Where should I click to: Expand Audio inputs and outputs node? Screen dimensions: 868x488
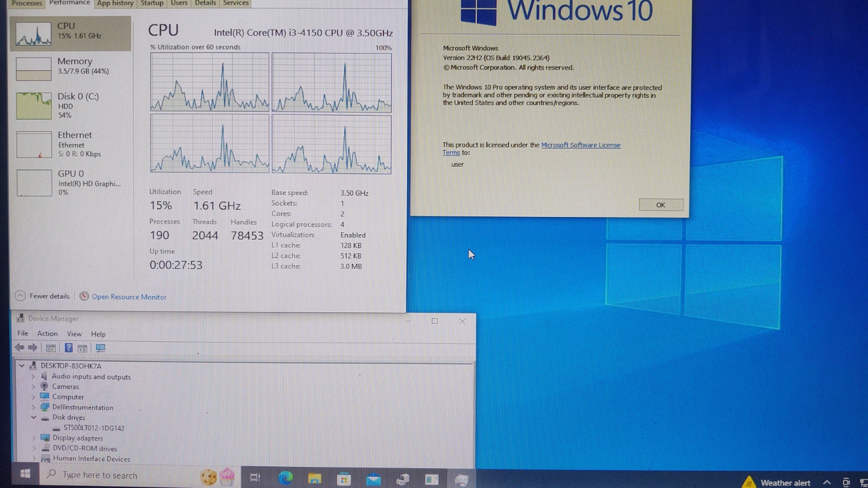(x=33, y=377)
